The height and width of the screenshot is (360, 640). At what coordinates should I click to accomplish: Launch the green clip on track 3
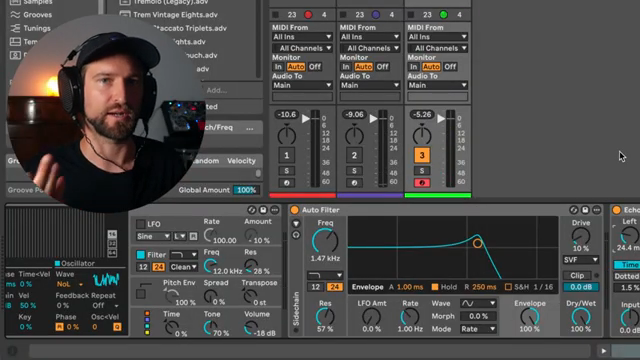[444, 15]
